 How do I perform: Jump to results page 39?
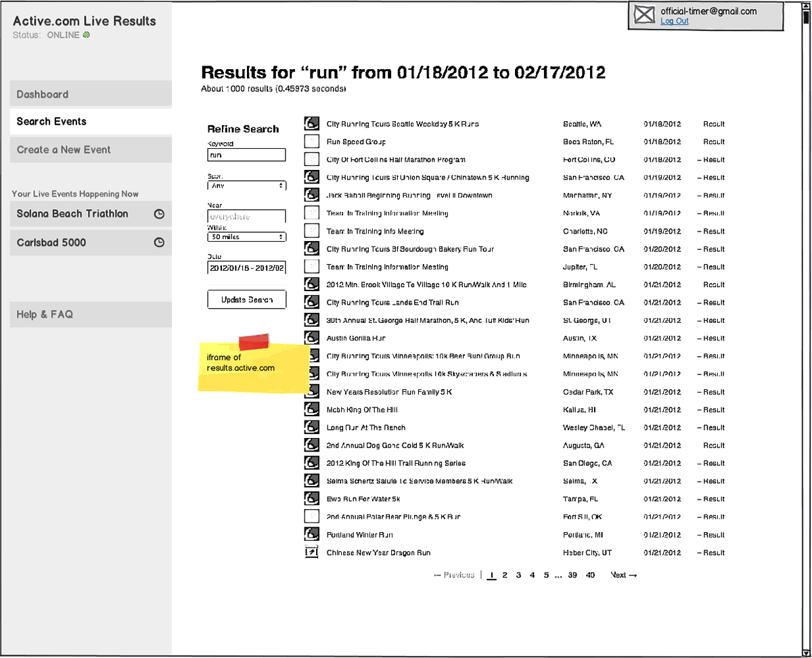[x=572, y=575]
